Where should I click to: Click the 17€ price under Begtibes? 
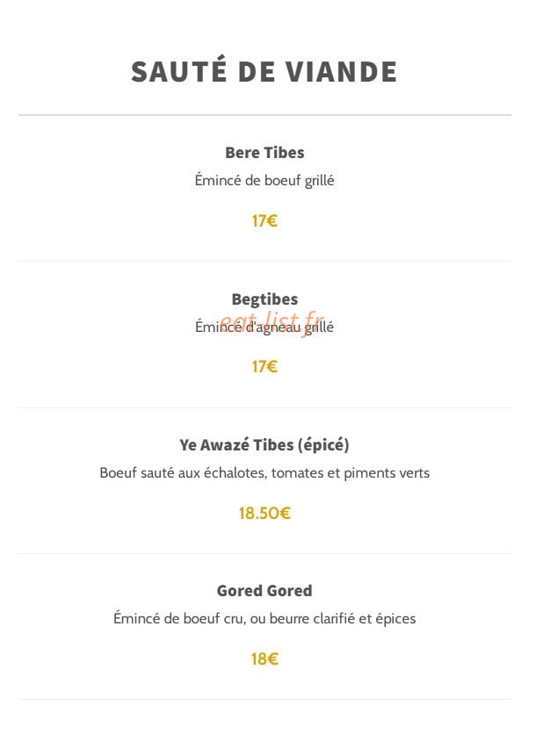(x=264, y=366)
